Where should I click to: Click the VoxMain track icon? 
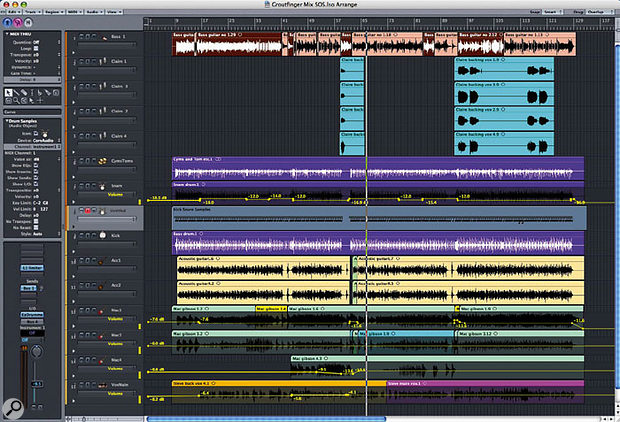[x=102, y=385]
